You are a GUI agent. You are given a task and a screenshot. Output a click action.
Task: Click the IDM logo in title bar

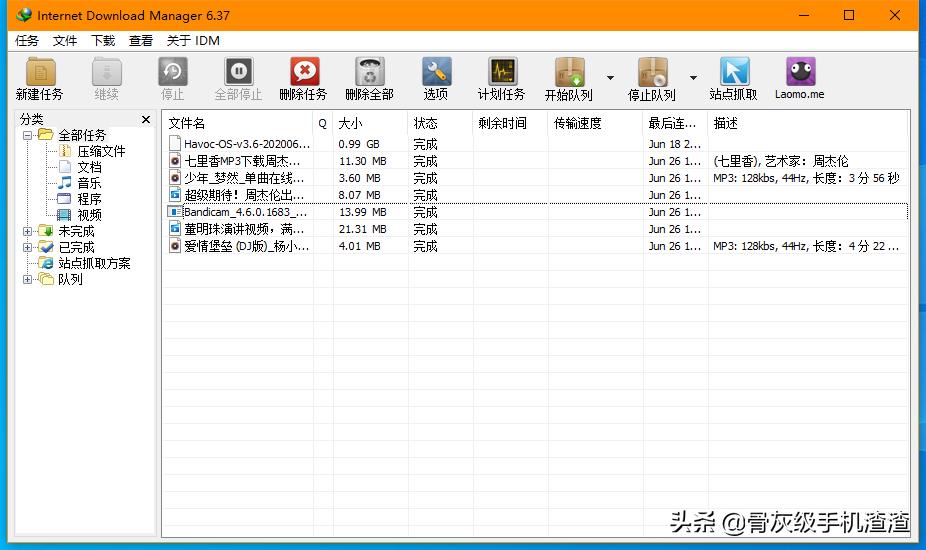coord(24,15)
